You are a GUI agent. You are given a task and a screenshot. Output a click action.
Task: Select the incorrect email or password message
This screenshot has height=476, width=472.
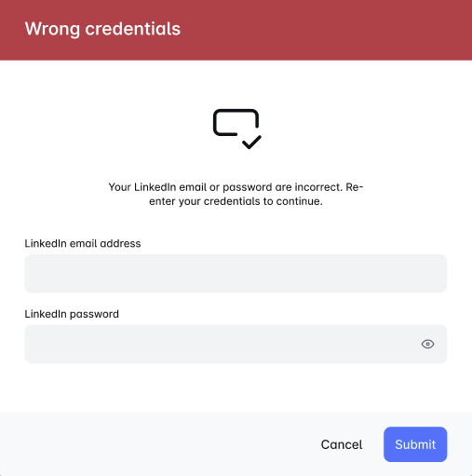click(x=236, y=194)
